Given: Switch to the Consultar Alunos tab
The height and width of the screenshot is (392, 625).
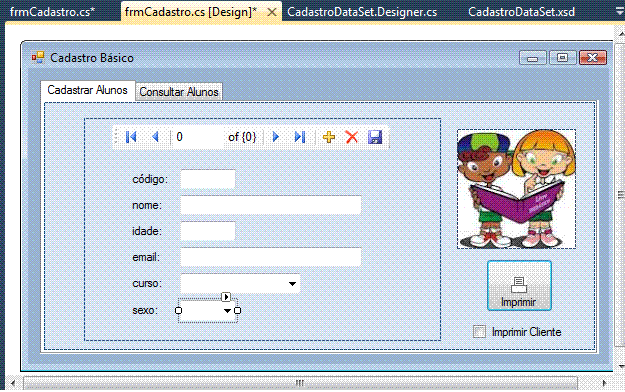Looking at the screenshot, I should pos(179,92).
